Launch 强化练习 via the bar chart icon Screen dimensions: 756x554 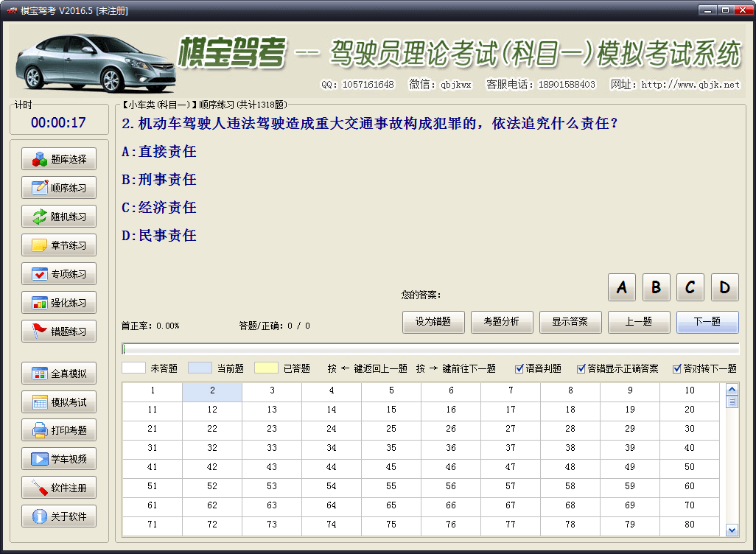click(40, 303)
